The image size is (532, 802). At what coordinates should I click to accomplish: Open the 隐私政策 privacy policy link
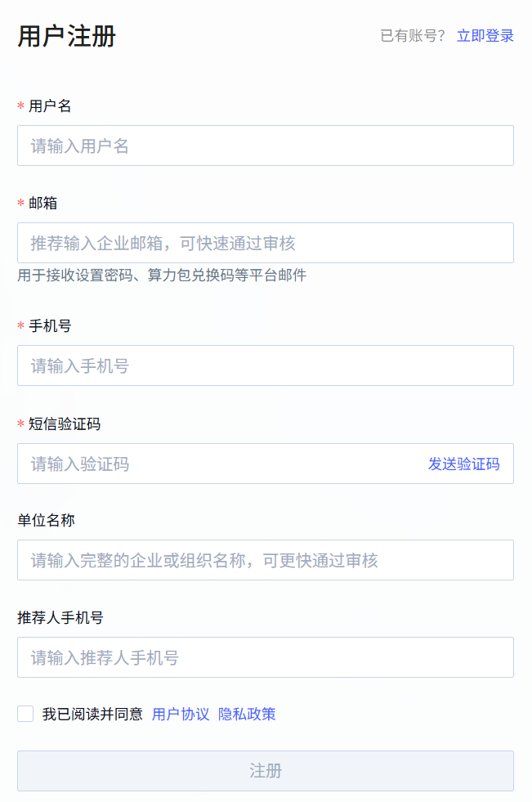click(247, 715)
